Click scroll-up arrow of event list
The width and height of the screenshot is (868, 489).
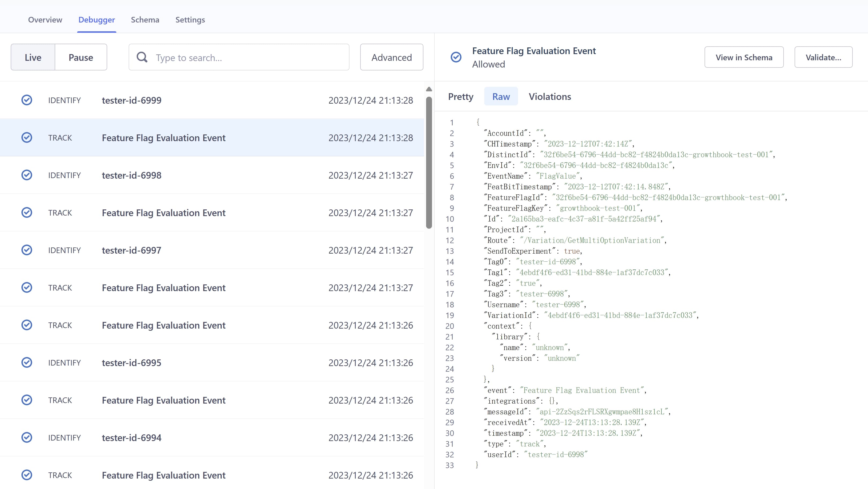click(x=429, y=89)
